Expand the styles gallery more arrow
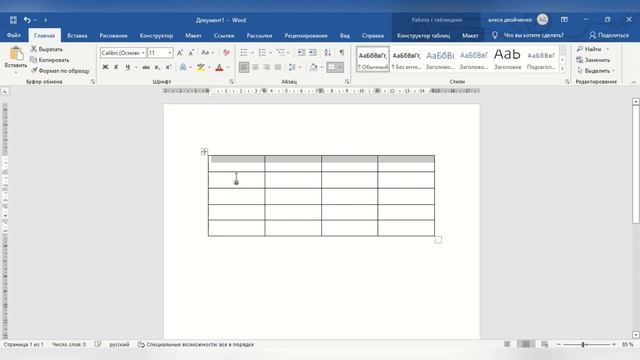 point(562,69)
